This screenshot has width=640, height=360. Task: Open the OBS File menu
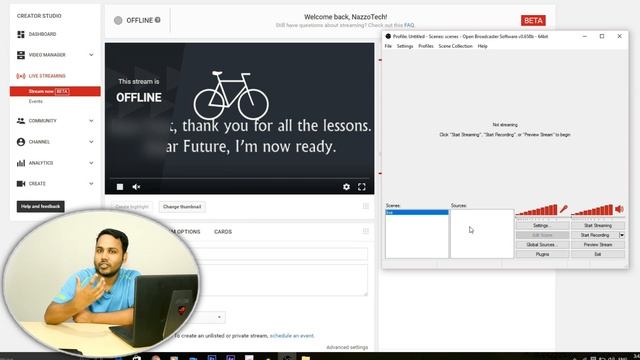pos(388,46)
